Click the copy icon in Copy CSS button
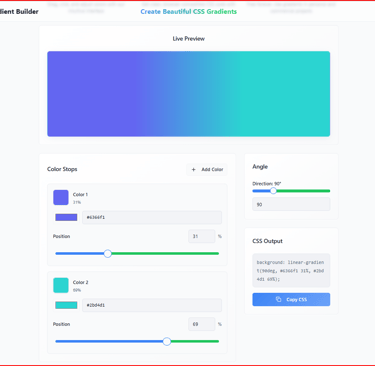The image size is (375, 366). point(279,299)
